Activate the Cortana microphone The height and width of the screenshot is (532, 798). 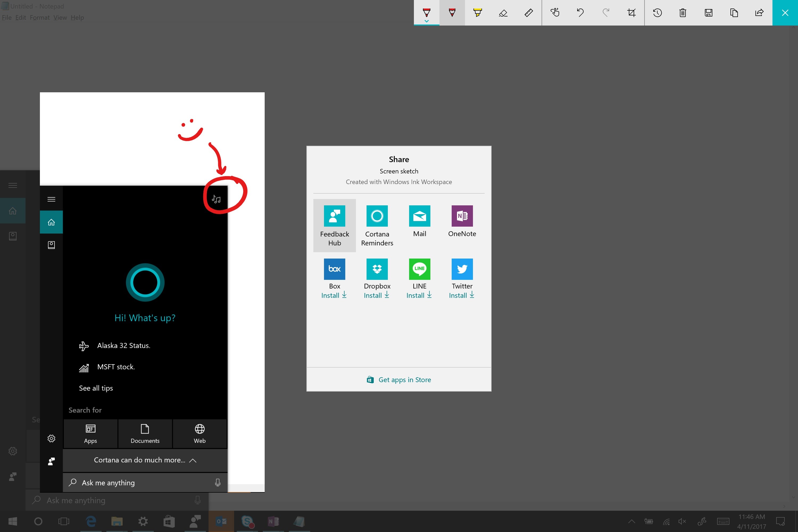pos(218,483)
